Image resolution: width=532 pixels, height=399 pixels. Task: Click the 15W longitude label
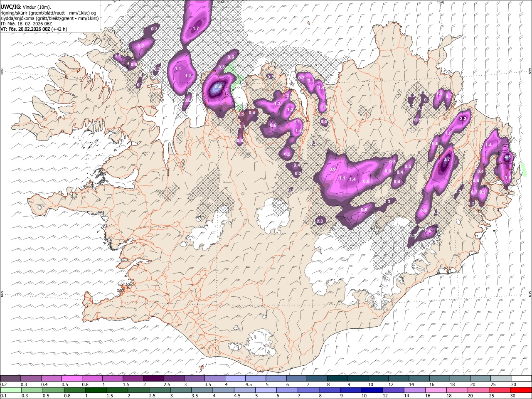tap(440, 2)
